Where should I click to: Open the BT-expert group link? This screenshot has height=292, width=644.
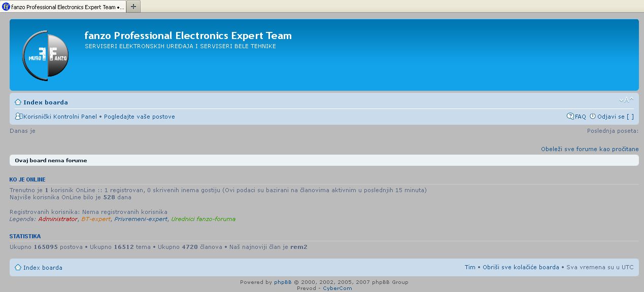[x=96, y=219]
